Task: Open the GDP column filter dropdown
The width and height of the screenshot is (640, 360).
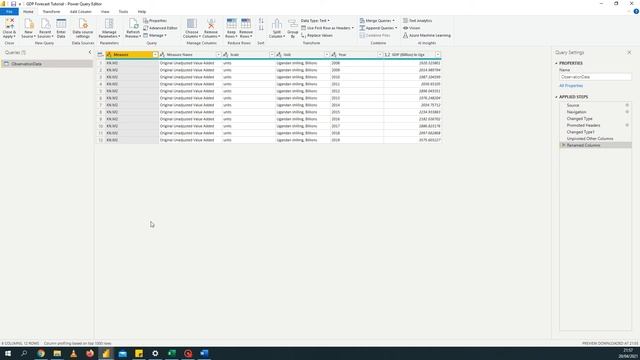Action: coord(438,55)
